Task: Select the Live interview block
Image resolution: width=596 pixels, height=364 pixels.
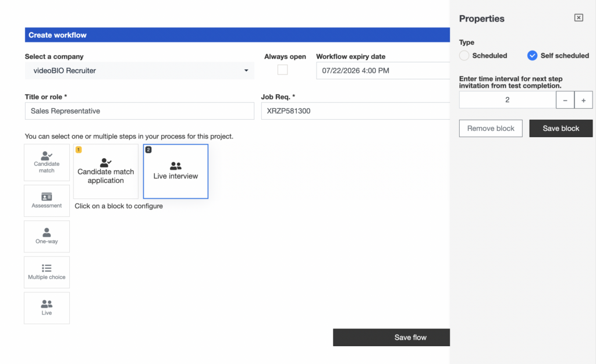Action: (176, 171)
